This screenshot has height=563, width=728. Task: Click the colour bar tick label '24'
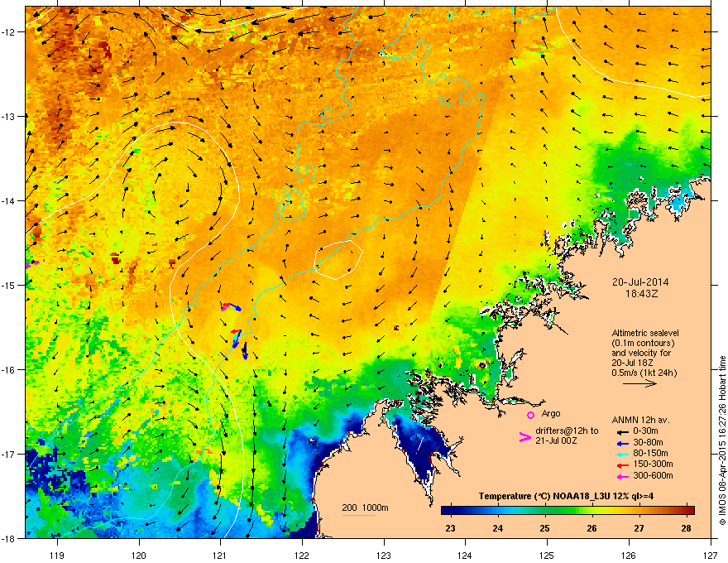pos(498,528)
